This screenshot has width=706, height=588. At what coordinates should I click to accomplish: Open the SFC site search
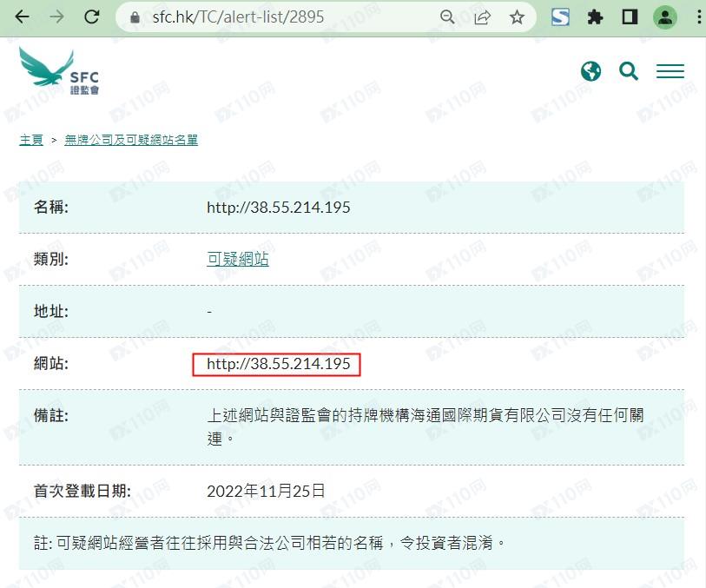[x=629, y=71]
